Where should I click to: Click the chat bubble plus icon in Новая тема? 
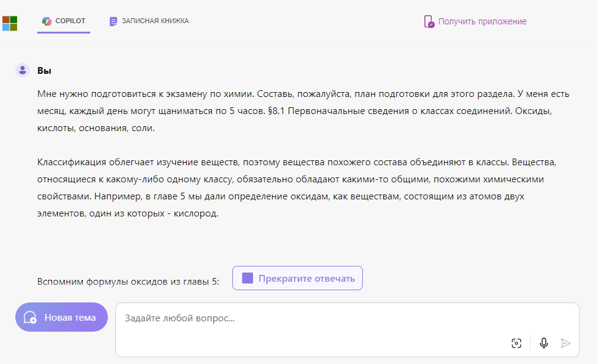point(30,318)
